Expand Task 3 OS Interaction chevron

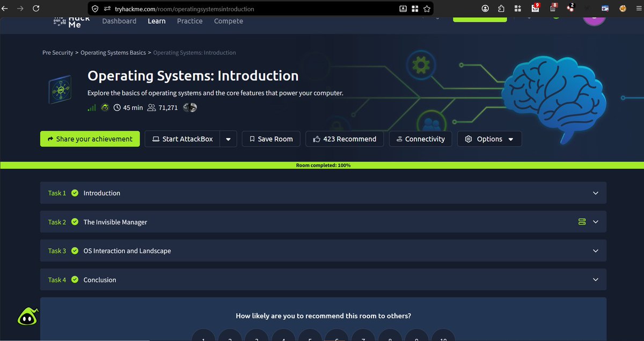[595, 251]
